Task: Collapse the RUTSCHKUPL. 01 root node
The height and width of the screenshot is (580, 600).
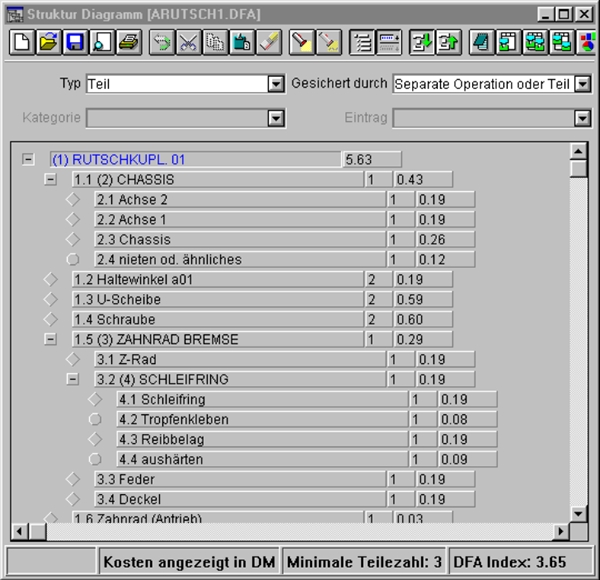Action: pyautogui.click(x=28, y=159)
